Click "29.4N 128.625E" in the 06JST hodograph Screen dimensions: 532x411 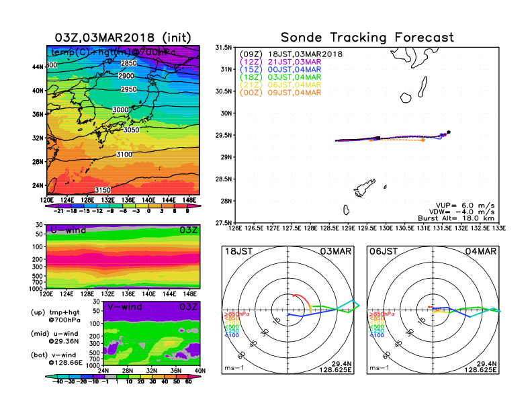point(480,367)
